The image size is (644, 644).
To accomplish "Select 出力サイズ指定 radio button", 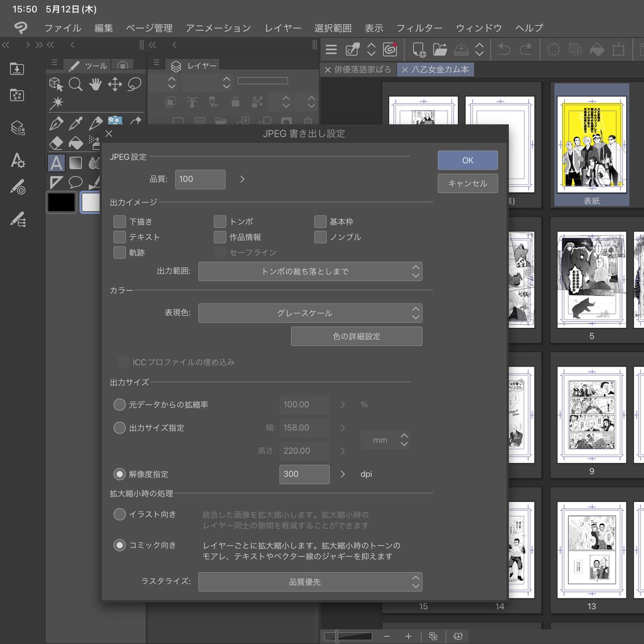I will [x=120, y=428].
